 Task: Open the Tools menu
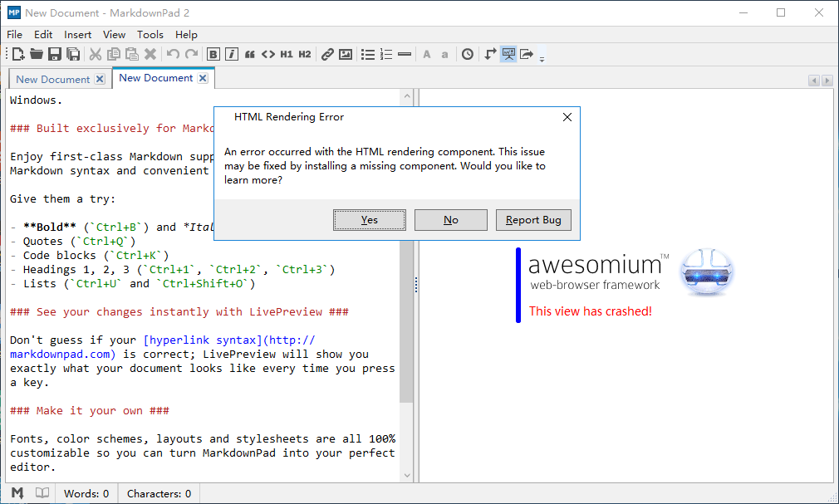150,35
